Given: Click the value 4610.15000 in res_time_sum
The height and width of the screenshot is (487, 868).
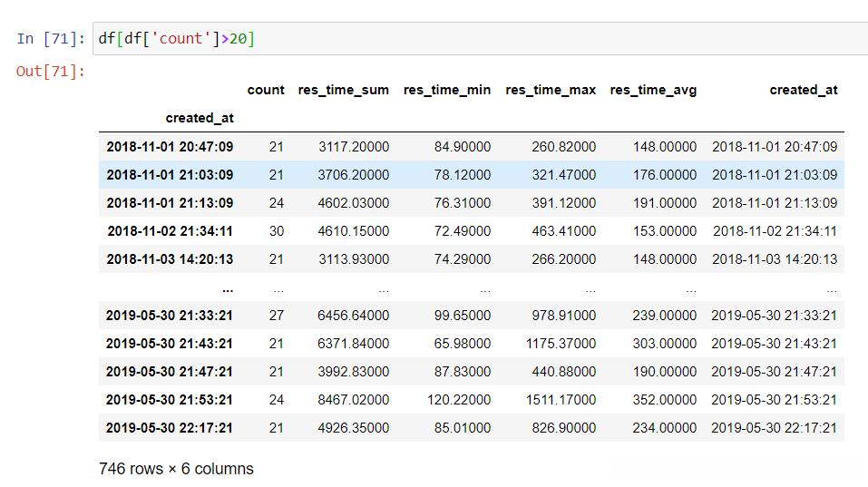Looking at the screenshot, I should click(353, 231).
